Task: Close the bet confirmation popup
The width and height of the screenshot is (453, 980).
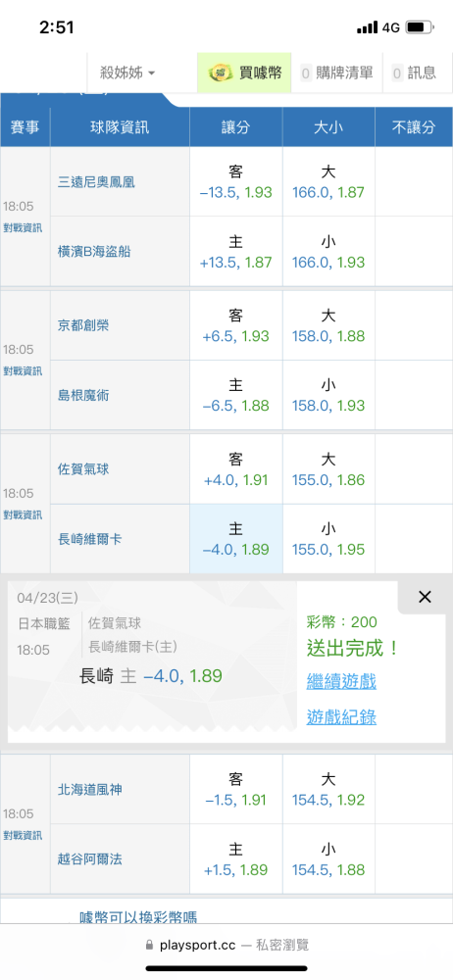Action: pyautogui.click(x=425, y=597)
